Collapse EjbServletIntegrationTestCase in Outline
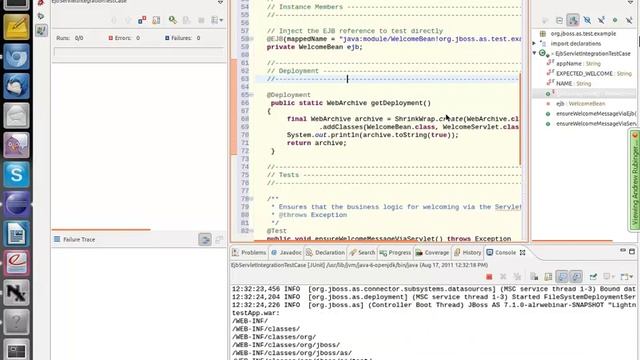640x360 pixels. [535, 53]
